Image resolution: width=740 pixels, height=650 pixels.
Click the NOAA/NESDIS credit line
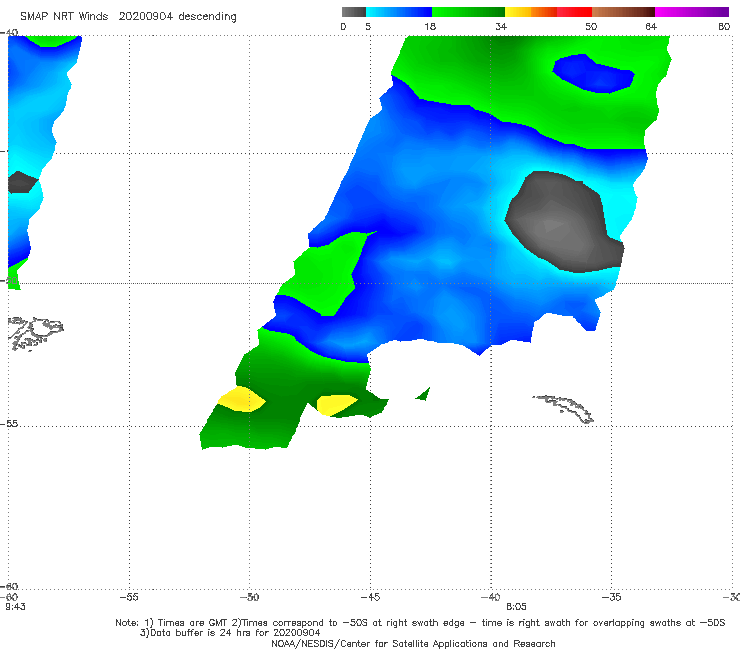pos(413,643)
